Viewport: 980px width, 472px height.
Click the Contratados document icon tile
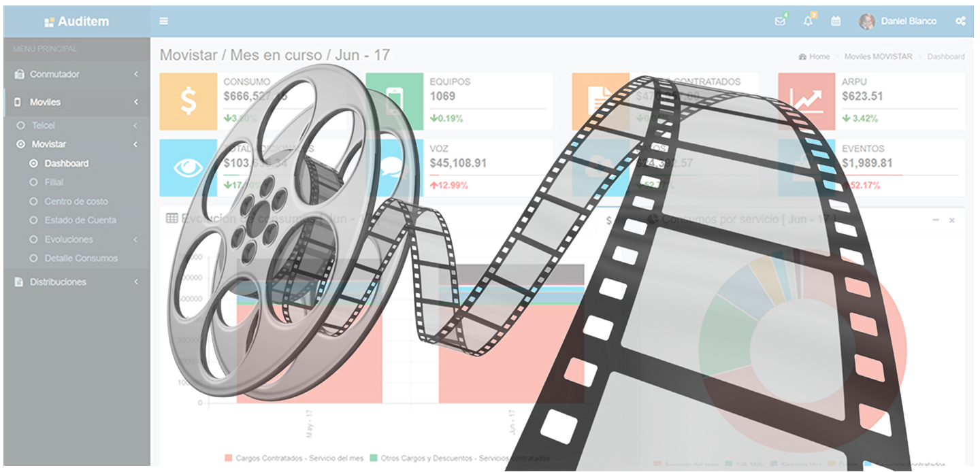click(601, 101)
